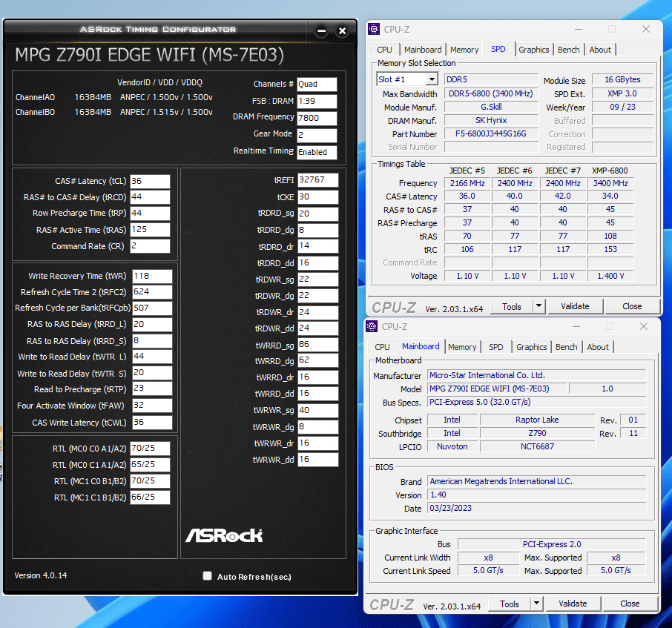Close the ASRock Timing Configurator window
Viewport: 672px width, 628px height.
coord(342,31)
